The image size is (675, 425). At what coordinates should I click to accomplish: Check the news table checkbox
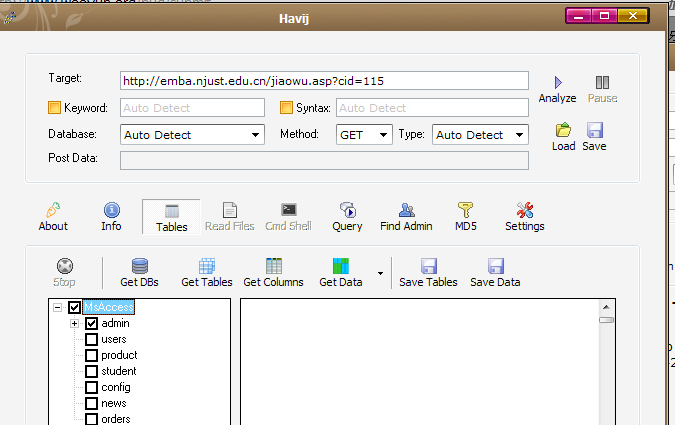tap(91, 403)
